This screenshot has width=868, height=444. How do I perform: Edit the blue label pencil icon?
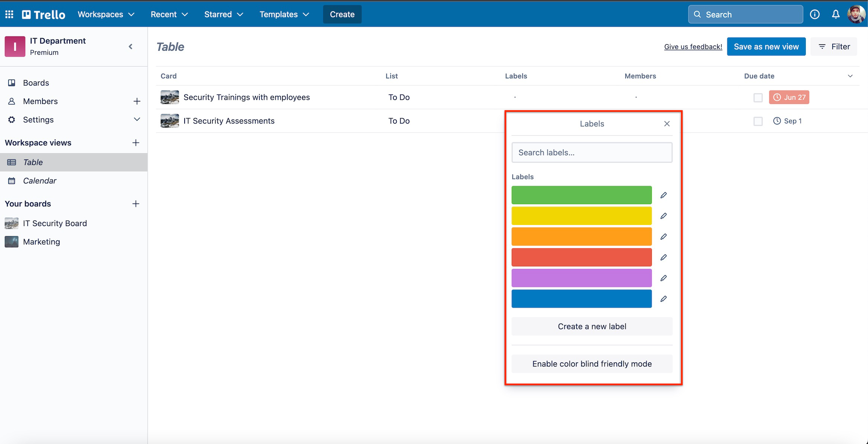[663, 299]
